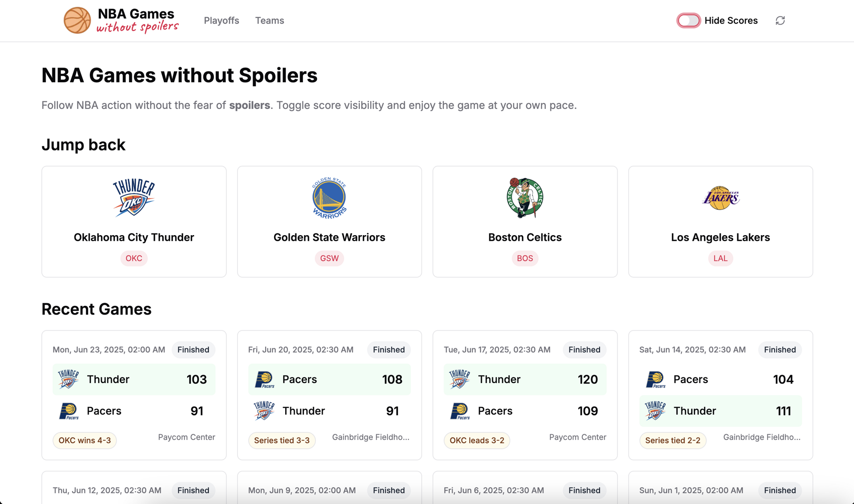This screenshot has height=504, width=854.
Task: Click the 'OKC wins 4-3' series tag
Action: (85, 440)
